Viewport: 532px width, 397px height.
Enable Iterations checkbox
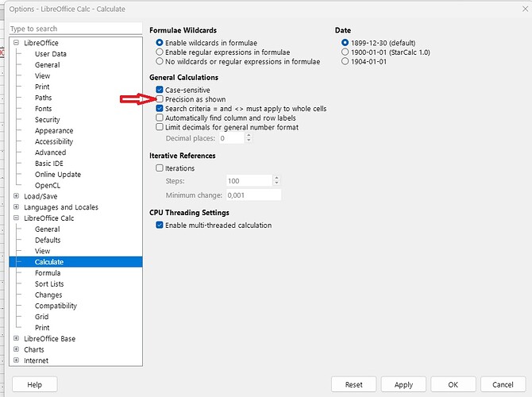tap(160, 168)
